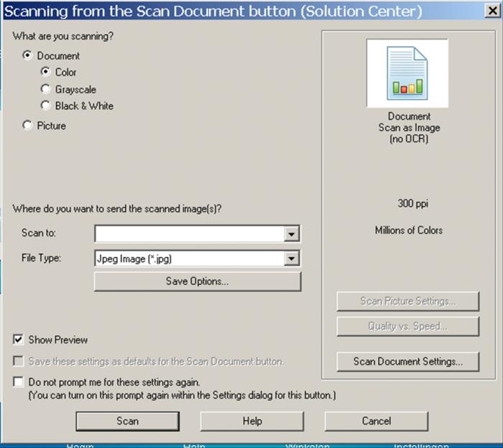Click the document preview icon
This screenshot has width=503, height=448.
click(x=407, y=73)
